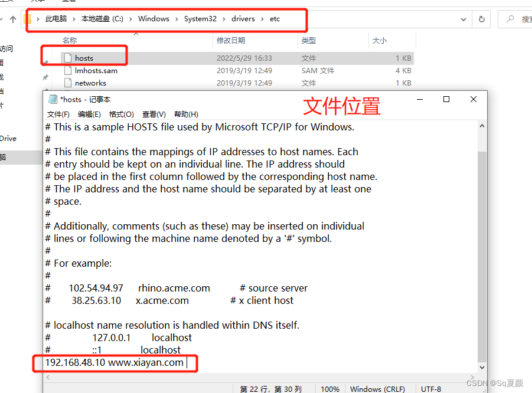Click 本地磁盘 (C:) in the breadcrumb
532x393 pixels.
(102, 19)
